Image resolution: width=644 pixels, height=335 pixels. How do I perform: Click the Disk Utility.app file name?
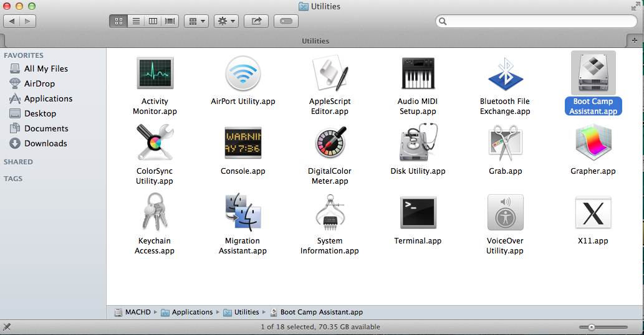(x=418, y=171)
